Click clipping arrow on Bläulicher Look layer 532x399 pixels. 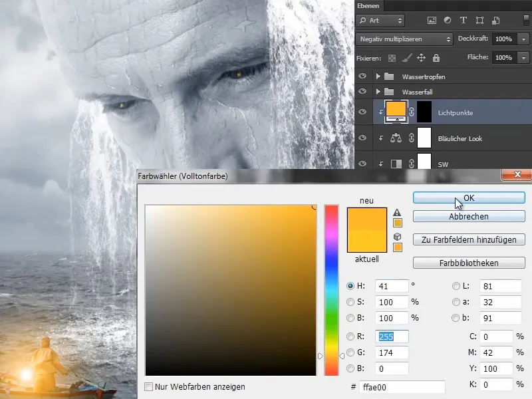click(380, 138)
